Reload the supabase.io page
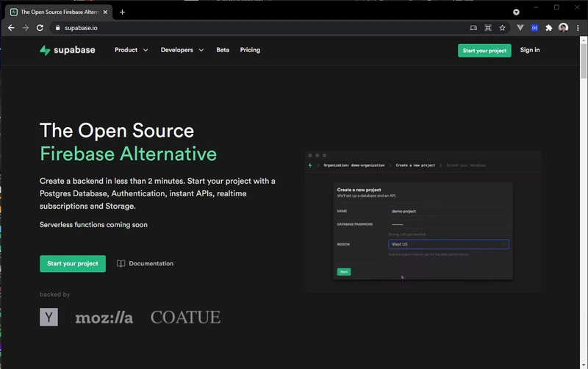Viewport: 588px width, 369px height. pyautogui.click(x=40, y=28)
